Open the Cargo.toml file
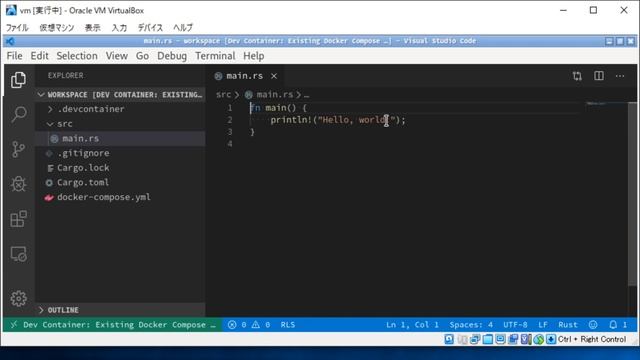The width and height of the screenshot is (640, 360). click(x=120, y=182)
